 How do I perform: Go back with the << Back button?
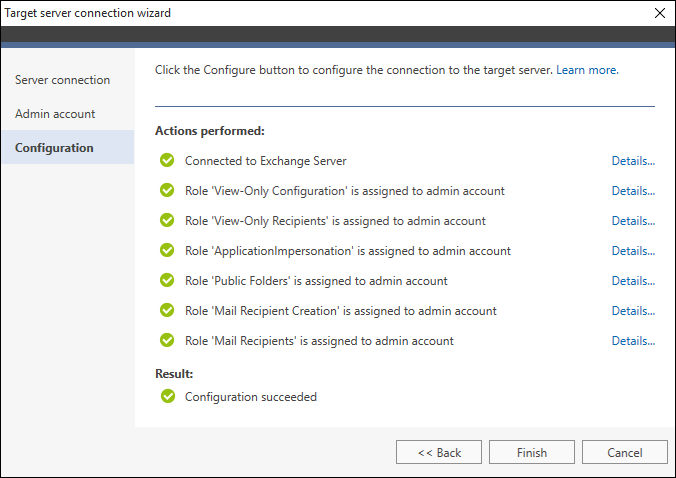439,452
